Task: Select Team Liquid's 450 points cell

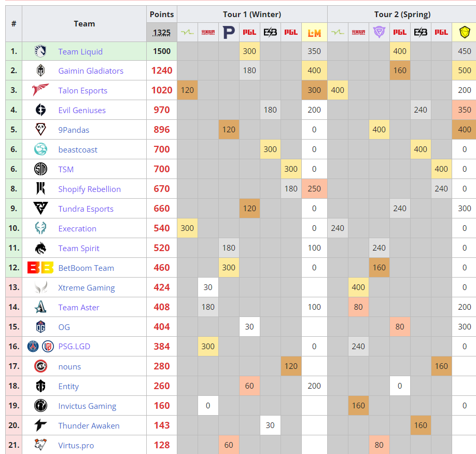Action: [x=465, y=51]
